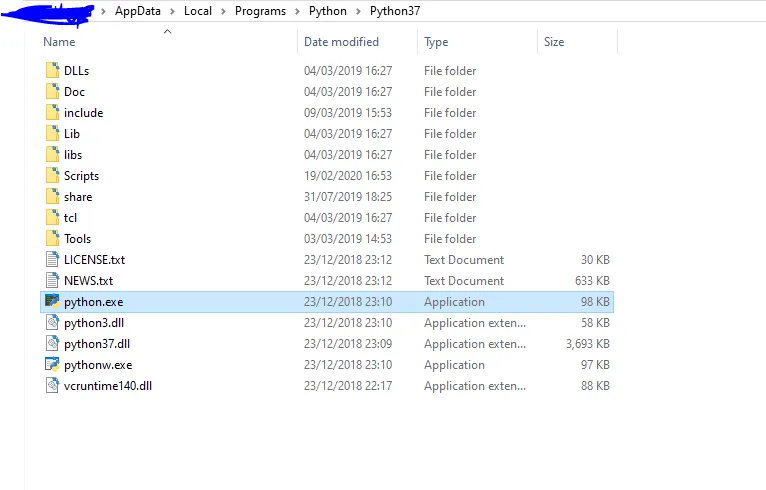Sort files by Date modified column
The height and width of the screenshot is (490, 766).
[341, 42]
